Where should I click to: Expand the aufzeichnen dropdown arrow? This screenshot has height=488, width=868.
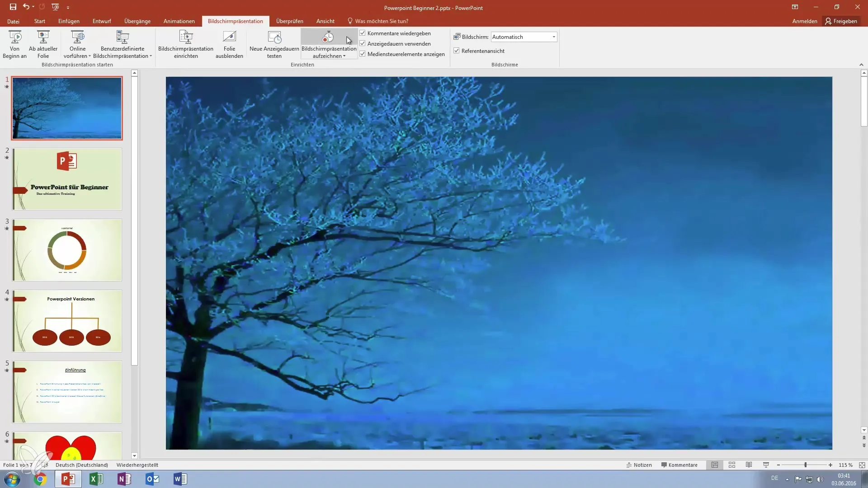(x=344, y=56)
